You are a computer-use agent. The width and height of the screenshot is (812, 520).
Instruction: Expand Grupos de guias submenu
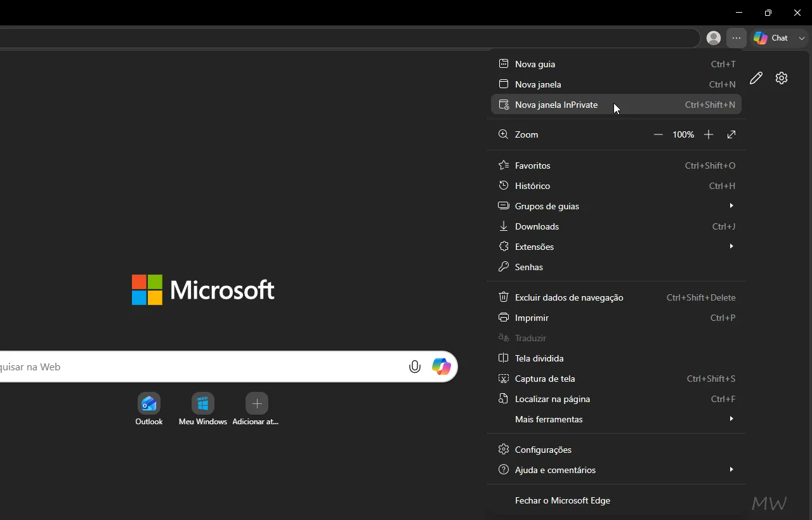(x=616, y=206)
